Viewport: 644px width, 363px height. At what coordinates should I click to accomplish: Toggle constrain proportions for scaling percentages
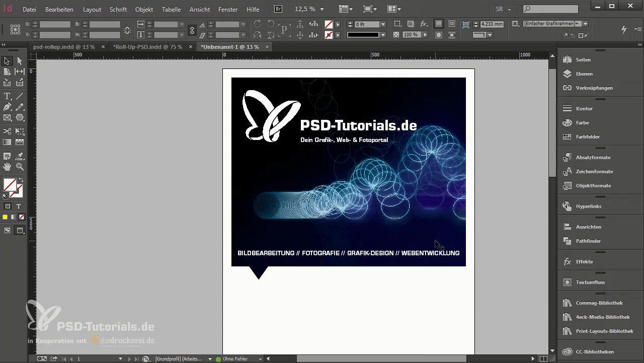click(192, 30)
